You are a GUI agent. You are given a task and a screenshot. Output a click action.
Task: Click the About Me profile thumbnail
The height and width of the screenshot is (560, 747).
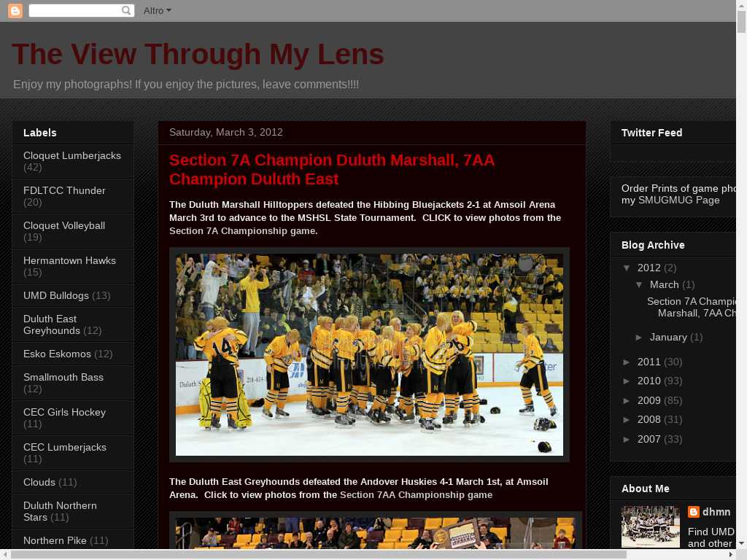click(650, 526)
